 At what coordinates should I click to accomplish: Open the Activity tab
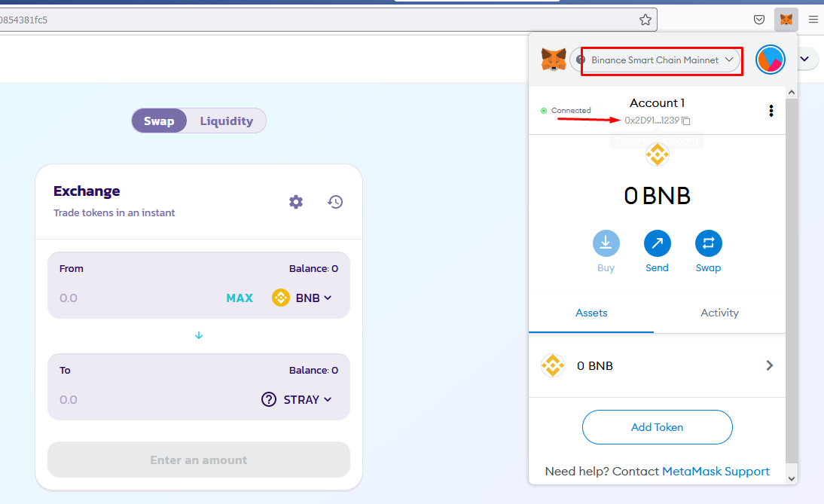(x=719, y=313)
